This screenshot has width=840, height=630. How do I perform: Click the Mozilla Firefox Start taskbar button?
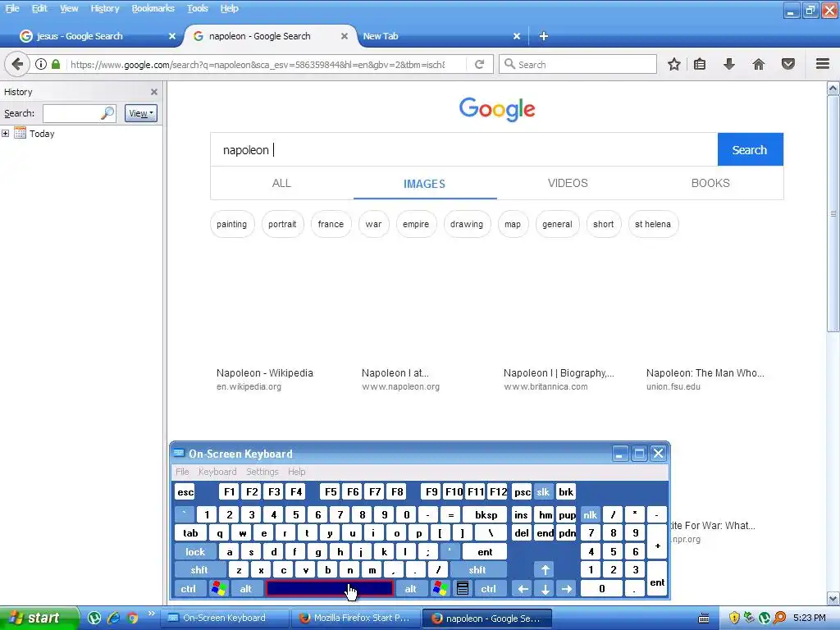(x=356, y=619)
